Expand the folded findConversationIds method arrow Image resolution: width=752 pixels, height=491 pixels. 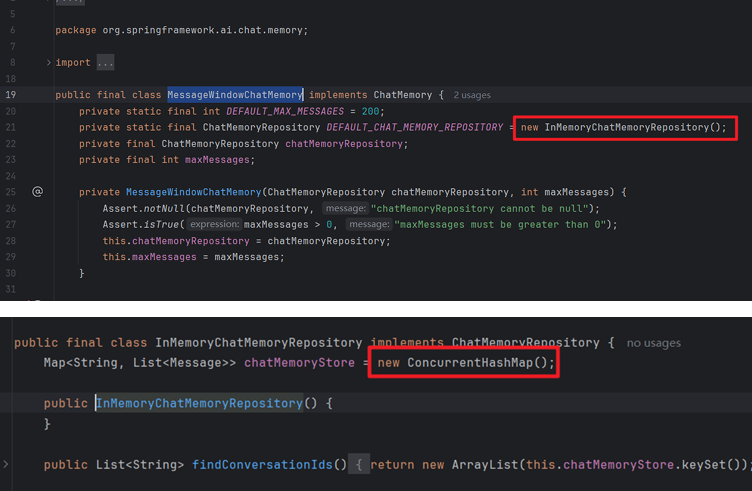(x=7, y=464)
